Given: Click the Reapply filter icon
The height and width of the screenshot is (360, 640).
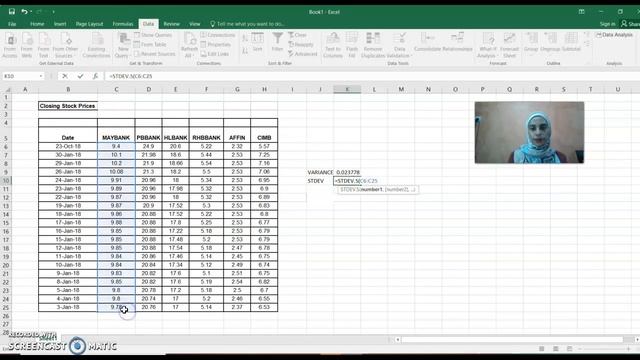Looking at the screenshot, I should 291,44.
